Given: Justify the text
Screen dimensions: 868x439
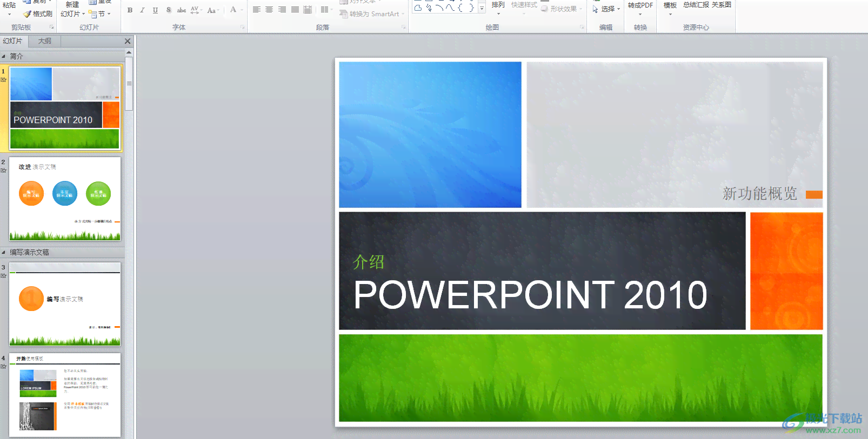Looking at the screenshot, I should pos(295,10).
